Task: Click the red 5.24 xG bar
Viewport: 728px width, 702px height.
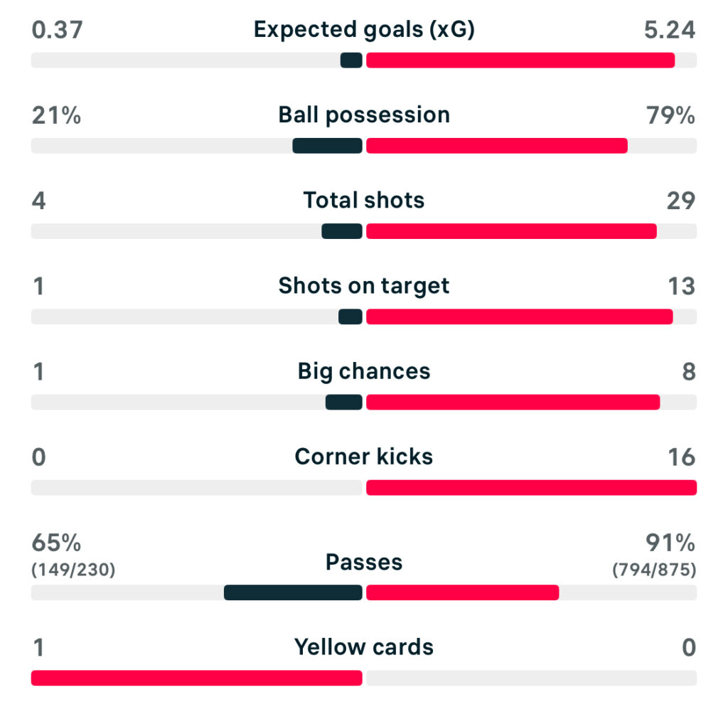Action: click(520, 60)
